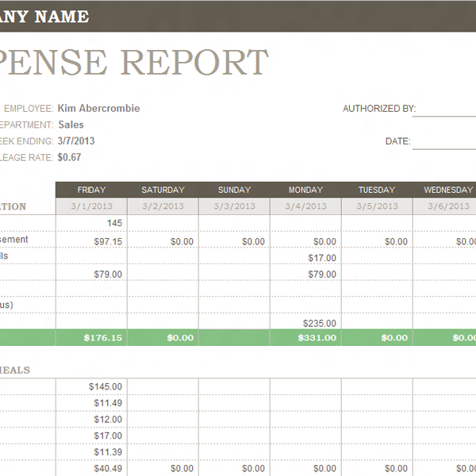This screenshot has height=476, width=476.
Task: Click the Tuesday column header
Action: [377, 190]
